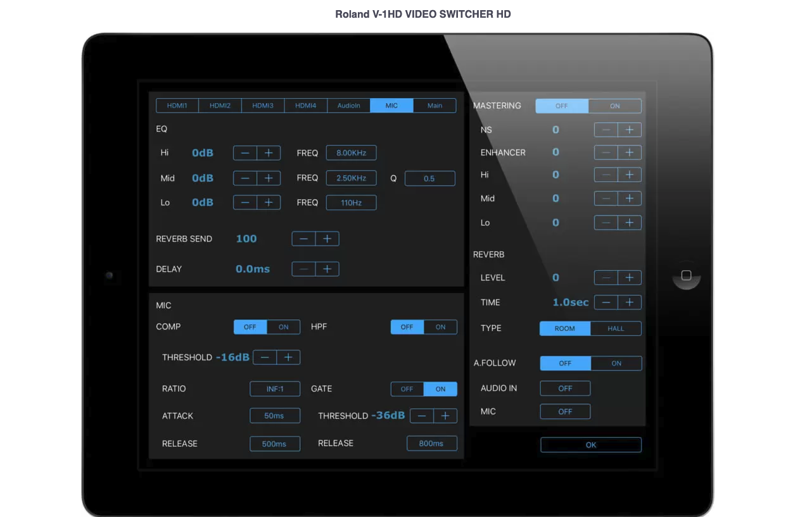Turn COMP on
This screenshot has height=517, width=812.
284,327
